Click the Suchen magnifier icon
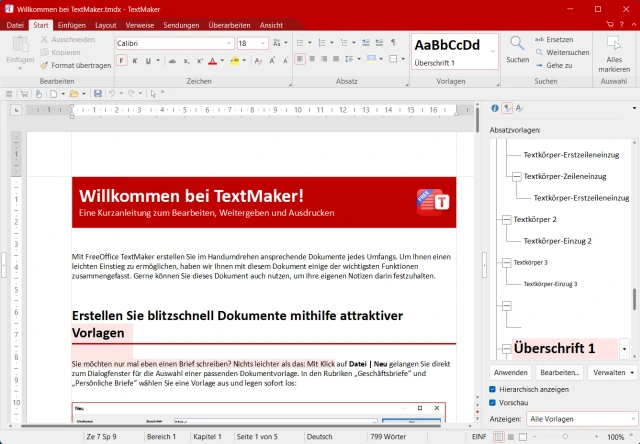The width and height of the screenshot is (640, 444). coord(517,44)
